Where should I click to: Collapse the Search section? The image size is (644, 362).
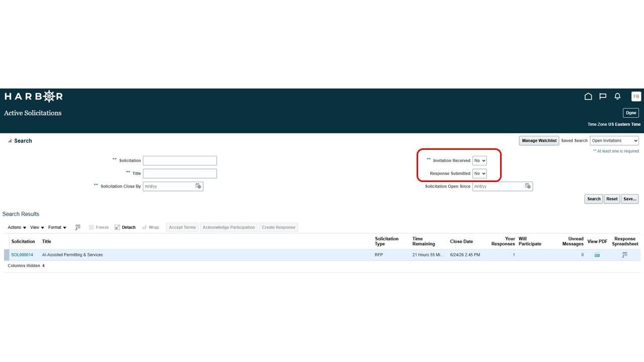(x=10, y=141)
